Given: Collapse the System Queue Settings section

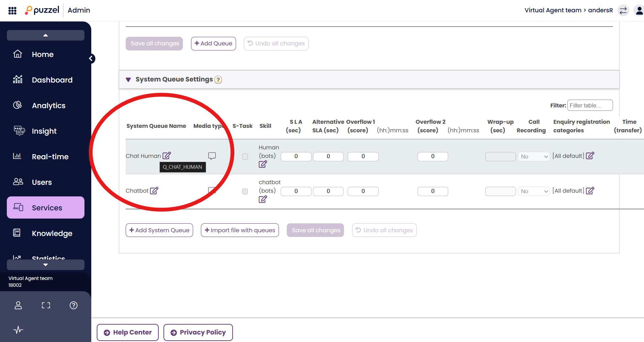Looking at the screenshot, I should point(128,80).
